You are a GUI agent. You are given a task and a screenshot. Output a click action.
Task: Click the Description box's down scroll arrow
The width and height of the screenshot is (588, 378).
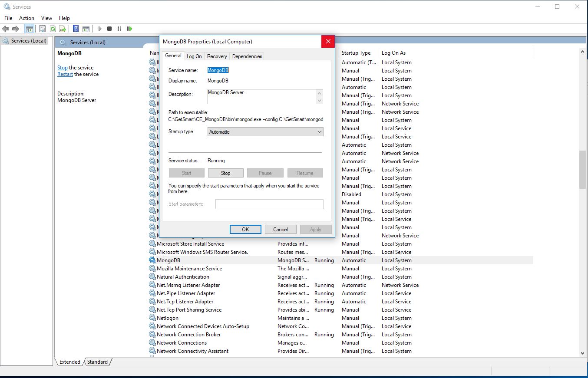click(x=320, y=101)
